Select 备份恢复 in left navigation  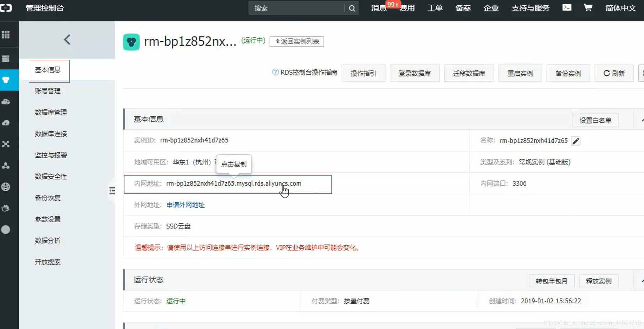pyautogui.click(x=48, y=198)
